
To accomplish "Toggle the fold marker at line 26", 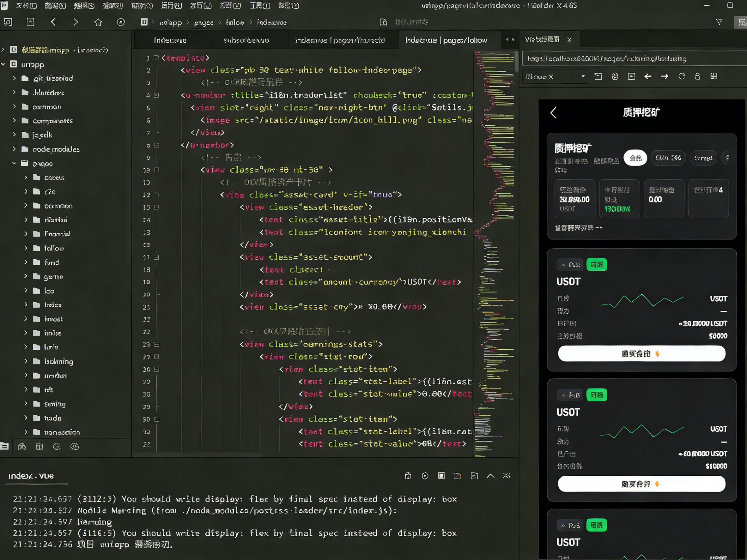I will 157,344.
